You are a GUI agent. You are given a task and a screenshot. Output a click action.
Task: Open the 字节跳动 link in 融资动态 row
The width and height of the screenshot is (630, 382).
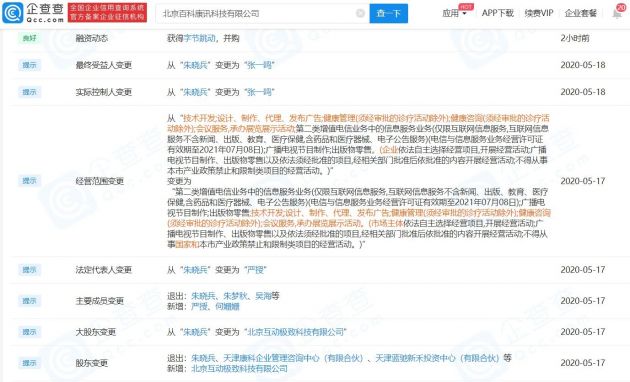[x=199, y=38]
